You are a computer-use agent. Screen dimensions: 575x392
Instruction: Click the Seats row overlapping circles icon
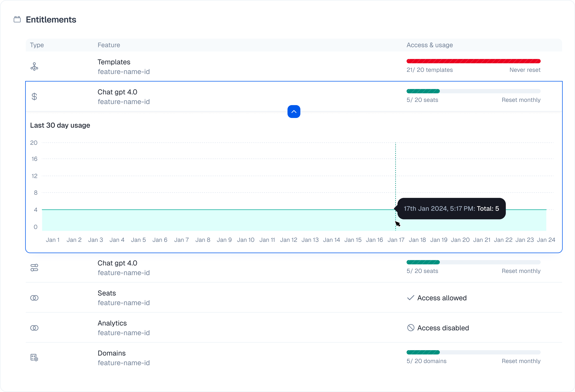[x=34, y=298]
